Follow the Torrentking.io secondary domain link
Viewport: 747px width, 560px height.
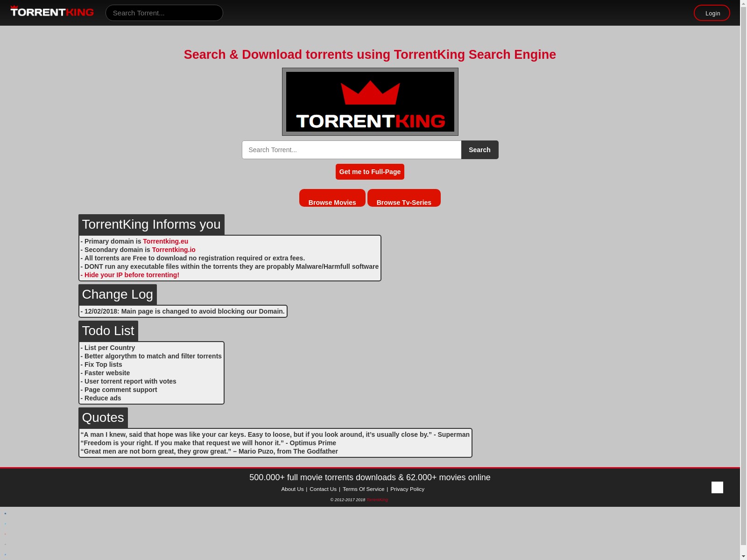pos(174,250)
